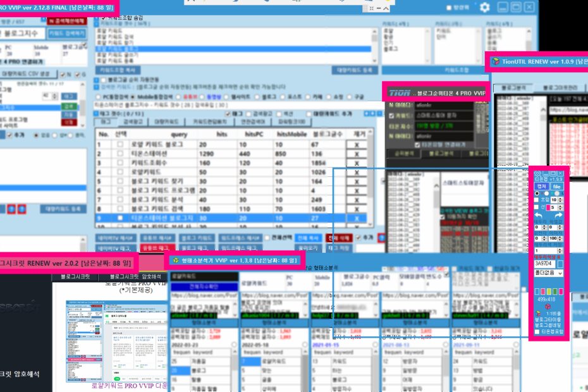588x392 pixels.
Task: Click the 키워드 검색하기 button
Action: (x=67, y=34)
